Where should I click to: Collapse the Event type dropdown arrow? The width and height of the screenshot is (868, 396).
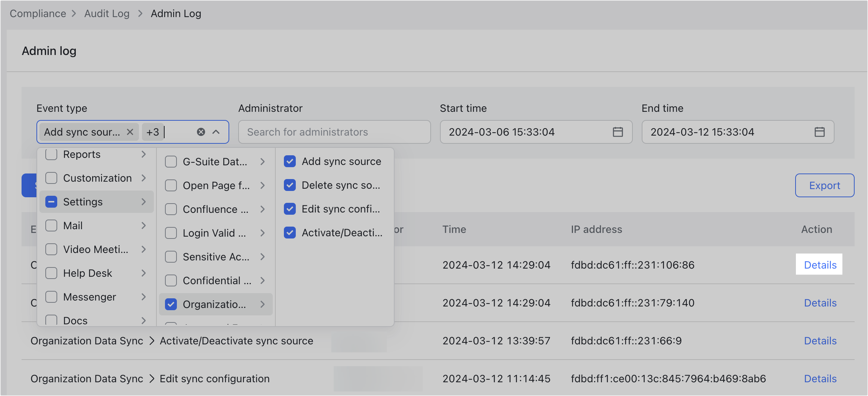(216, 132)
